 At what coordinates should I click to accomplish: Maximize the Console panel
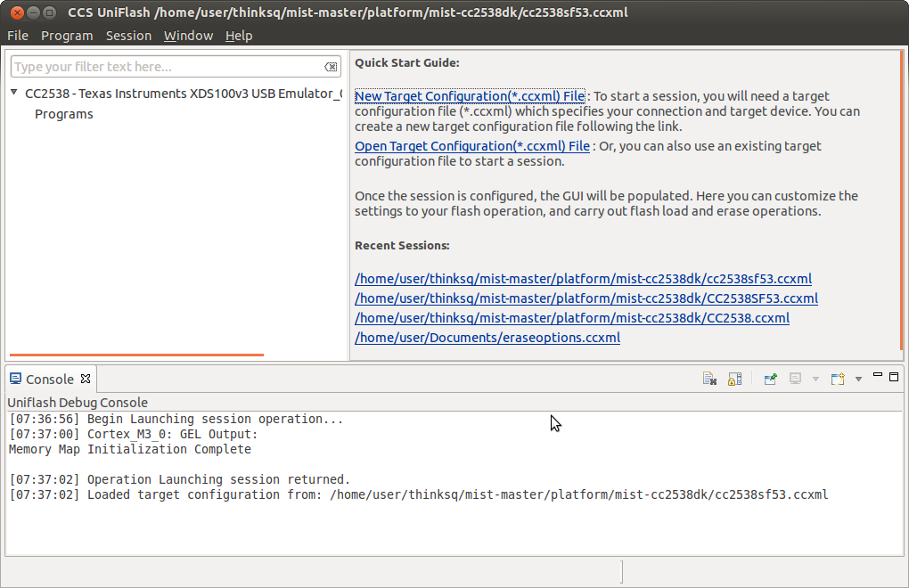coord(894,377)
